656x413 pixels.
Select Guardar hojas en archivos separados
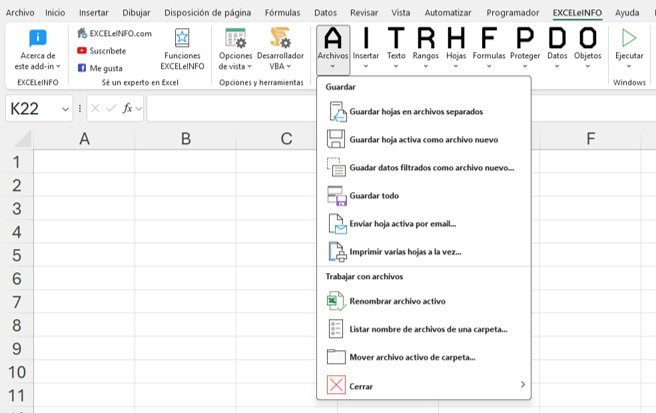click(424, 112)
